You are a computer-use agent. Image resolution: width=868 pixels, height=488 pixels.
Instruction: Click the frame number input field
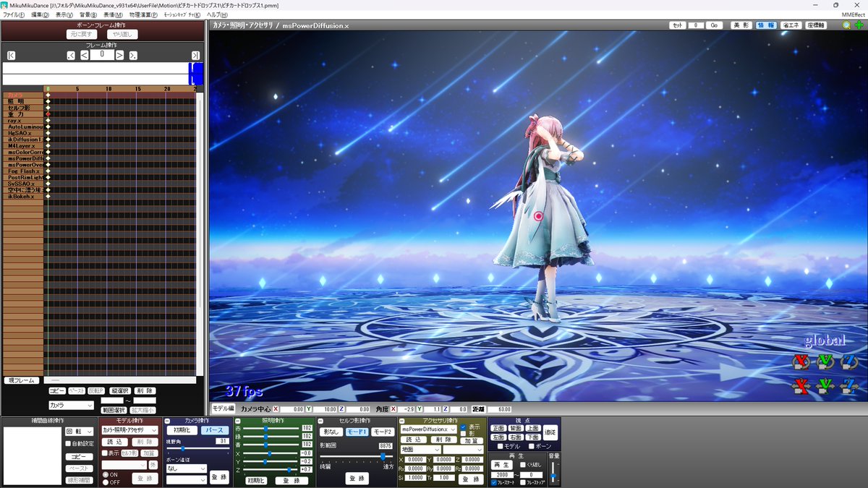tap(102, 54)
